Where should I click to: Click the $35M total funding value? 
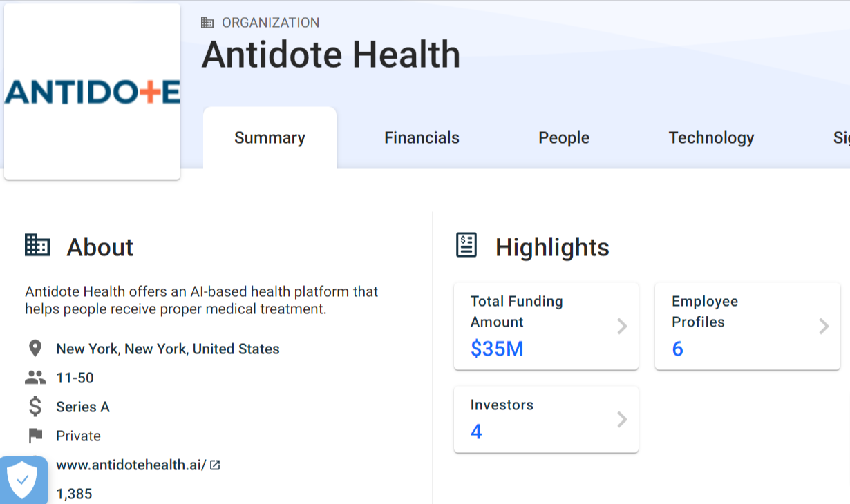(497, 349)
